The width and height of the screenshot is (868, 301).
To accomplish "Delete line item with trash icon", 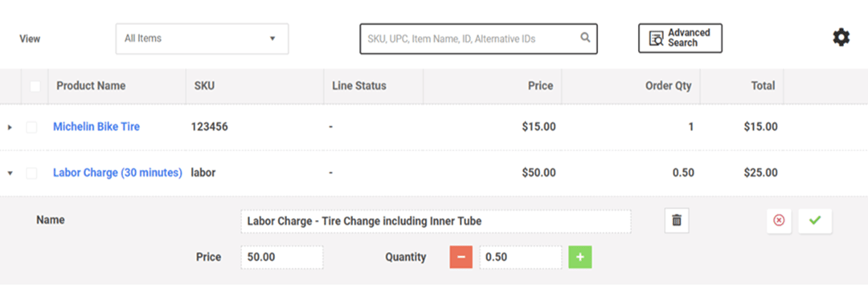I will (x=677, y=220).
